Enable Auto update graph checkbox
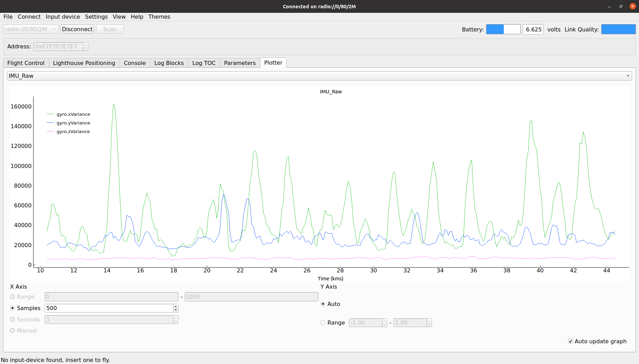Screen dimensions: 639x364 tap(571, 341)
